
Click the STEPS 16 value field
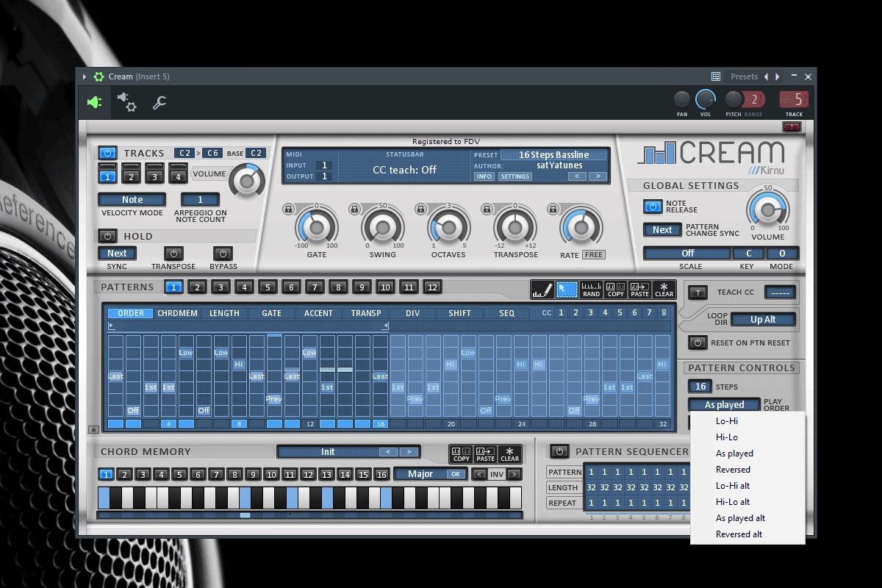point(700,387)
